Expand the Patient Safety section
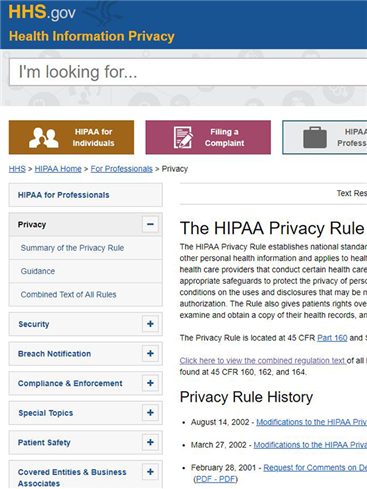367x489 pixels. [x=150, y=442]
